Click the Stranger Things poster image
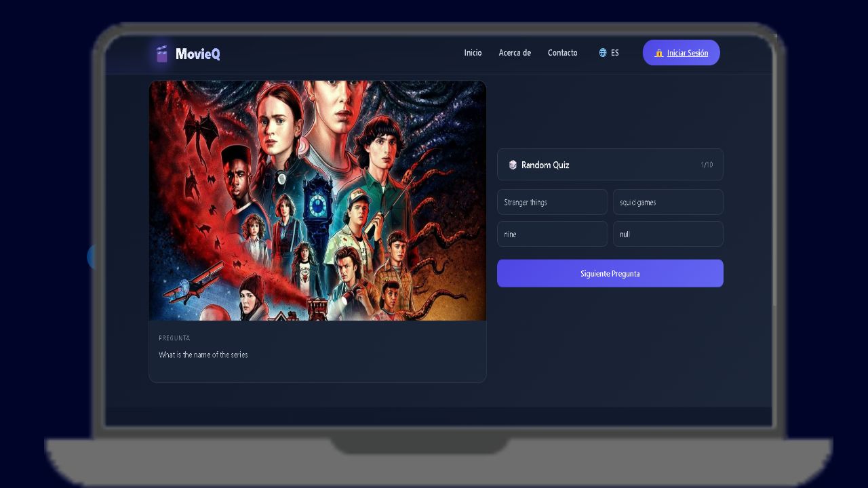Screen dimensions: 868x488 click(x=317, y=201)
